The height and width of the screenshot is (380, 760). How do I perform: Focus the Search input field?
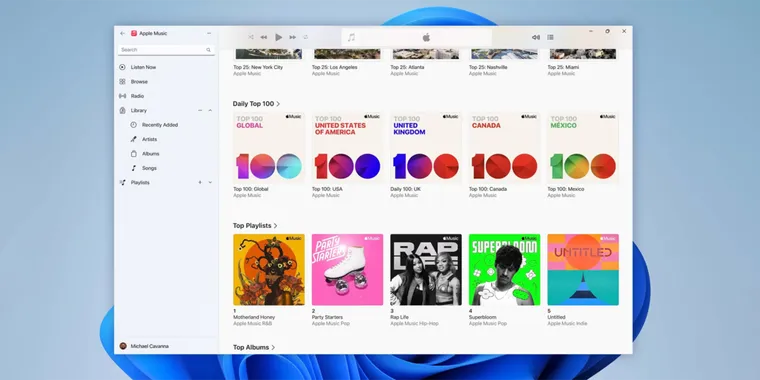[166, 50]
